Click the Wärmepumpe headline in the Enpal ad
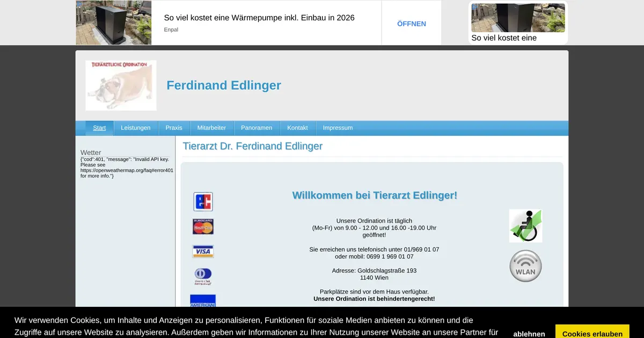 click(x=260, y=17)
